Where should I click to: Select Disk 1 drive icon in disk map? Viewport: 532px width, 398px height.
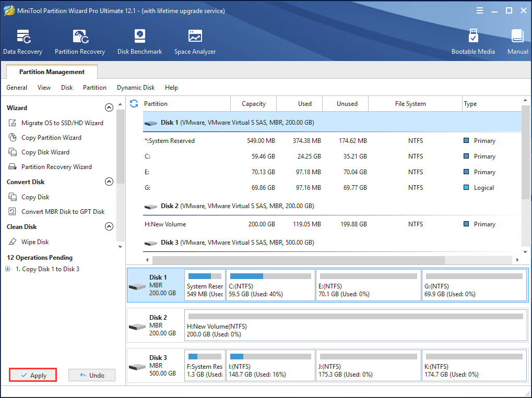[137, 286]
